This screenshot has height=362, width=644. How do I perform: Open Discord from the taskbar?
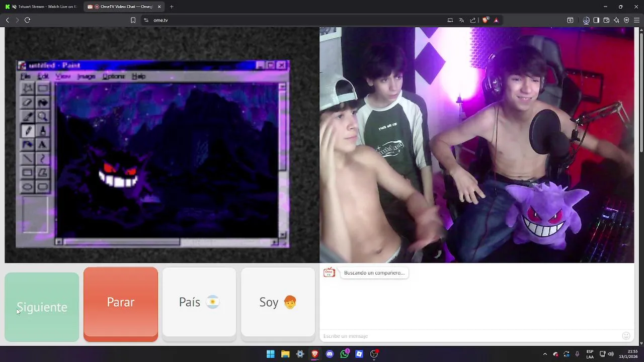click(x=330, y=354)
